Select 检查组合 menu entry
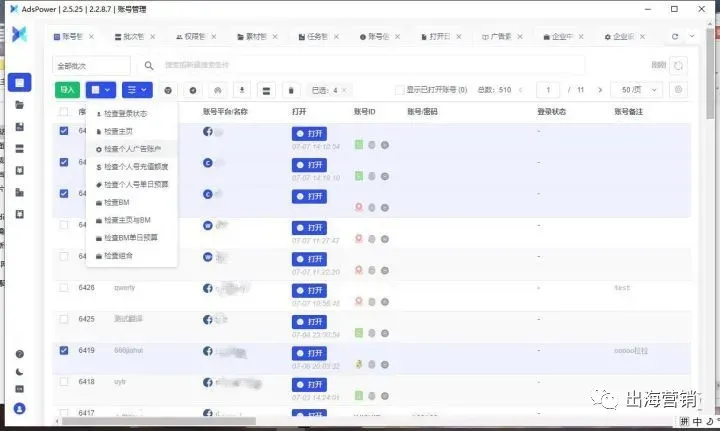Screen dimensions: 720x431 [x=131, y=256]
